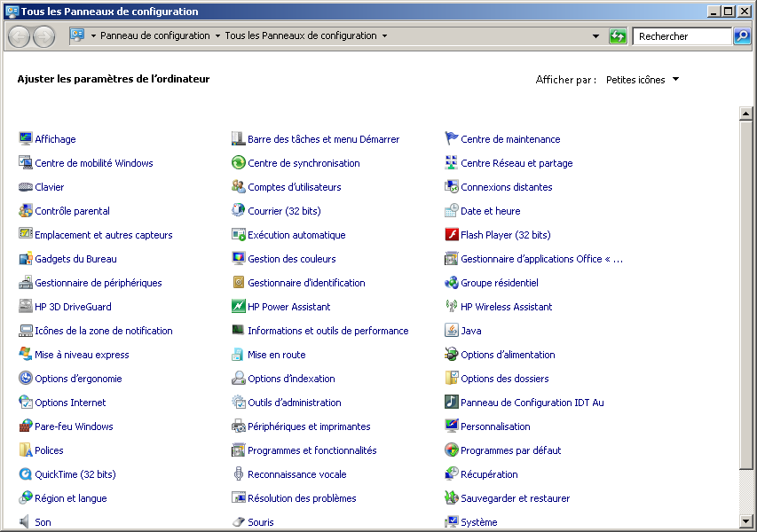Open the Polices fonts folder icon
The height and width of the screenshot is (532, 757).
(25, 450)
